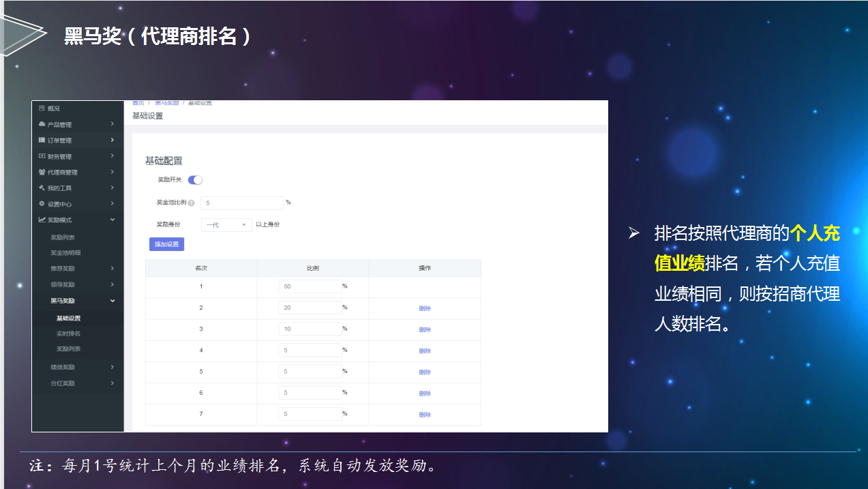Click the rank 4 ratio input field
This screenshot has height=489, width=868.
310,350
